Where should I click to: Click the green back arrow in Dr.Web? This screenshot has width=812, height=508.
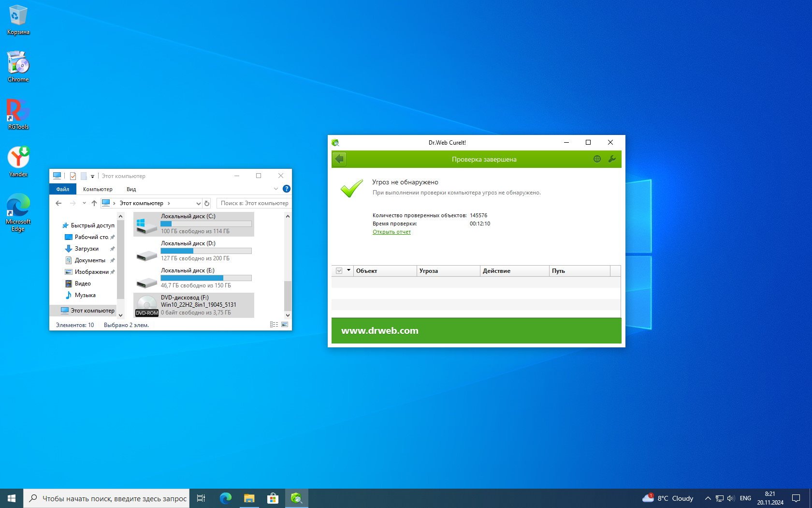339,159
